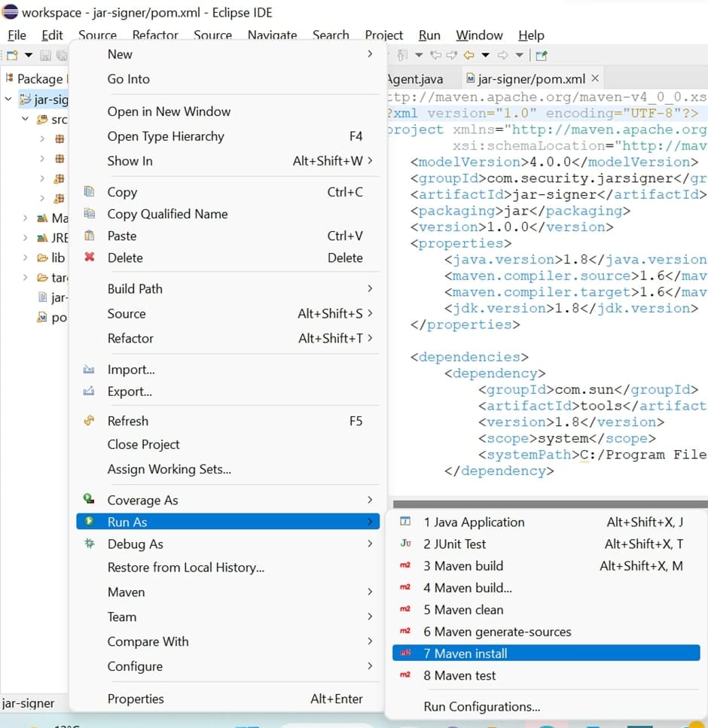
Task: Click the red Delete X icon
Action: pos(90,257)
